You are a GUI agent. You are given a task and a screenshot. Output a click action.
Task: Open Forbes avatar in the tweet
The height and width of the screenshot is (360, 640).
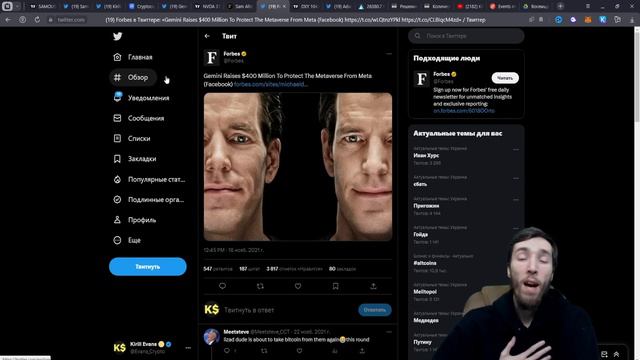(x=211, y=58)
